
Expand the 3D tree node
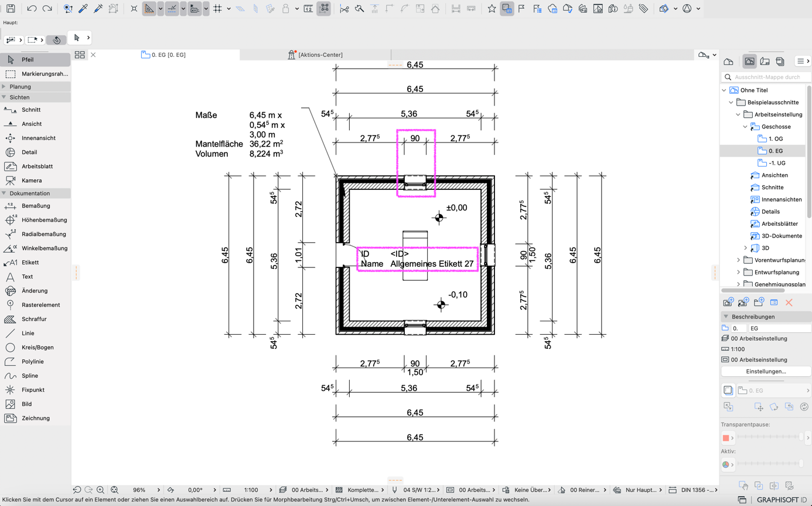745,248
